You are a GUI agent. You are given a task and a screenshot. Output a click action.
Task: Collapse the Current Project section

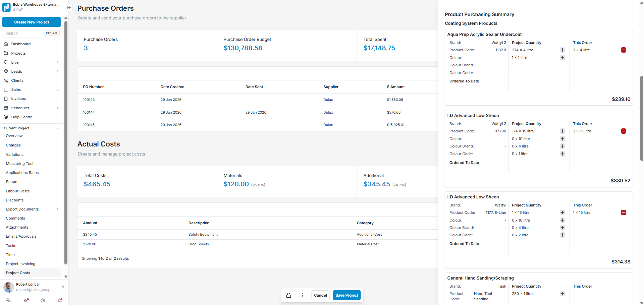point(57,128)
